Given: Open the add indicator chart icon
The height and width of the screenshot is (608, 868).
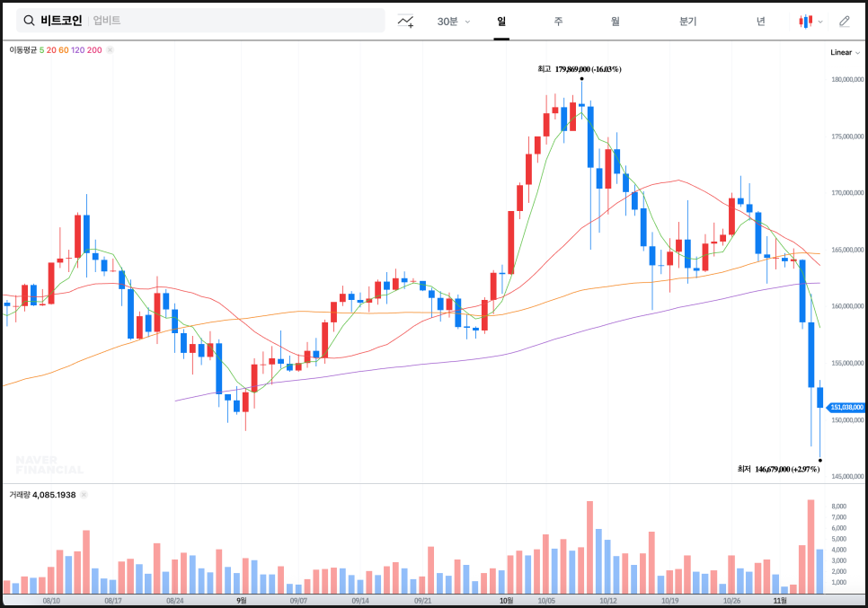Looking at the screenshot, I should tap(406, 21).
